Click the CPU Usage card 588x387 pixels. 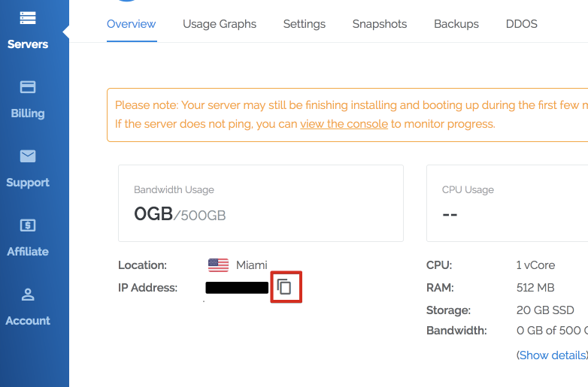tap(507, 203)
